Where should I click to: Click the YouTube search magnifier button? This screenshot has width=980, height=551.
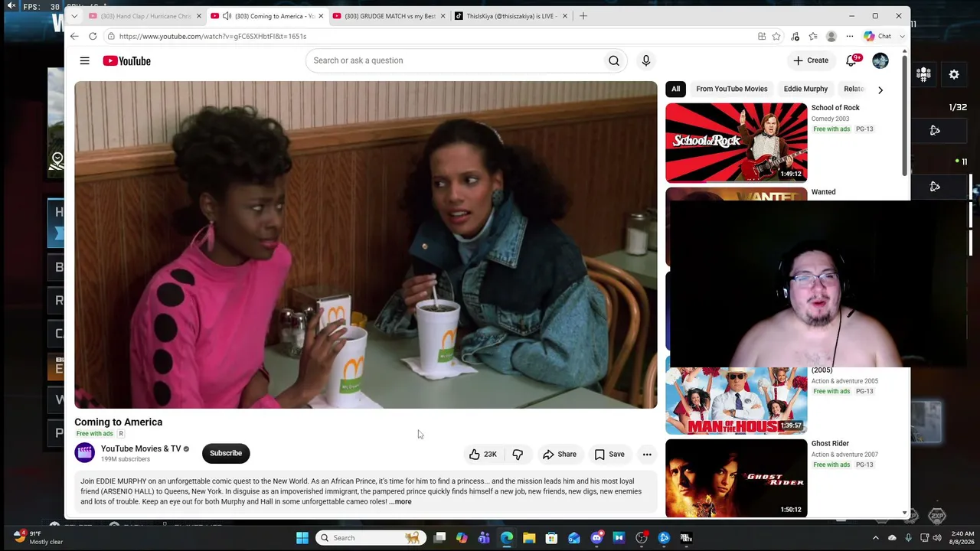[614, 60]
